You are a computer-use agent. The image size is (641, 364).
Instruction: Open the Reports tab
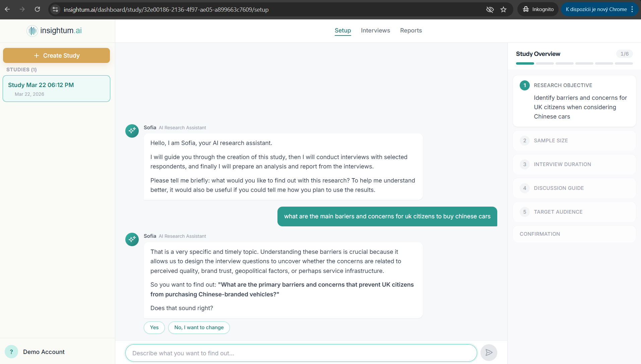click(411, 30)
